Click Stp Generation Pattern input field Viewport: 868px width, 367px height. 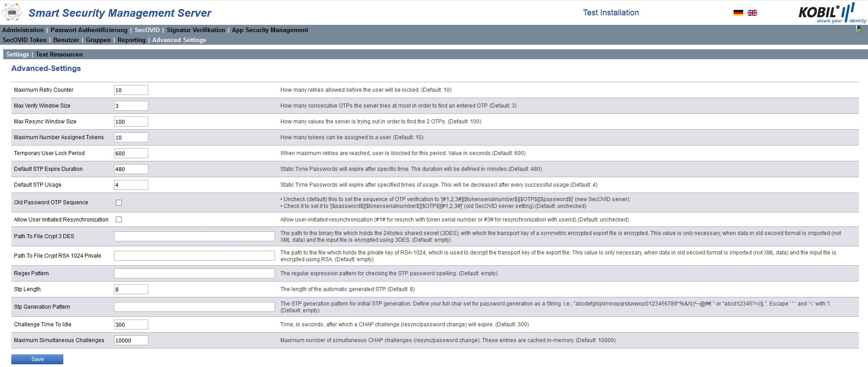point(194,307)
